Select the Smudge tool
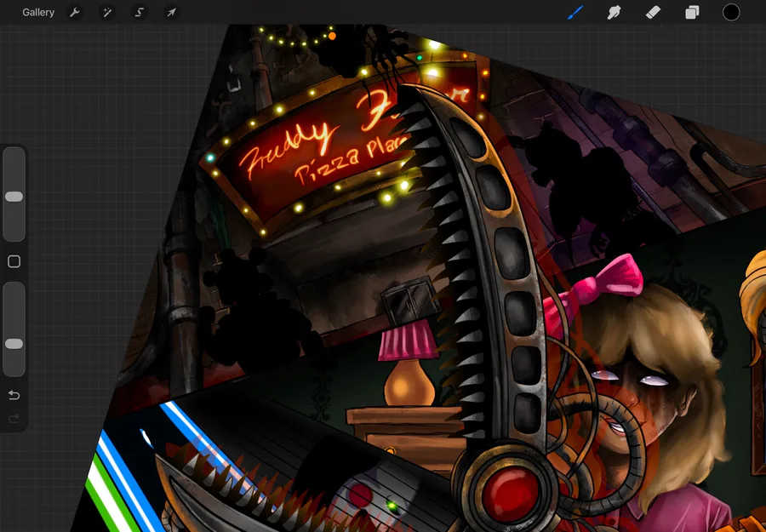Screen dimensions: 766x532 (x=614, y=12)
